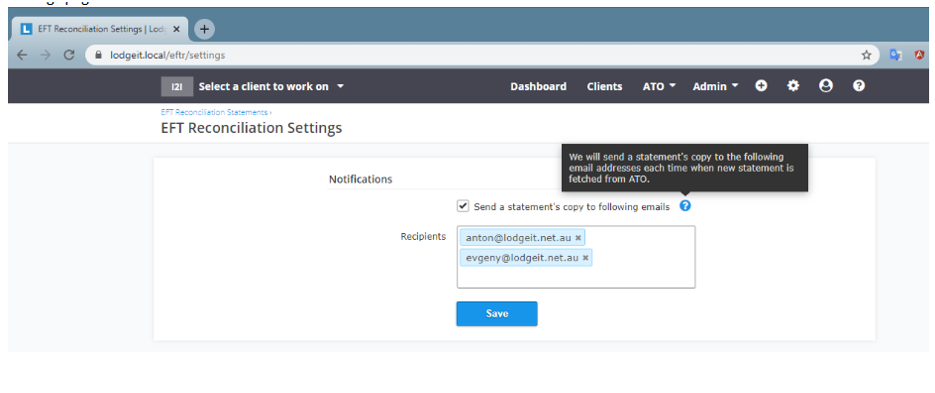Reload the page with refresh icon
This screenshot has width=935, height=393.
[69, 55]
